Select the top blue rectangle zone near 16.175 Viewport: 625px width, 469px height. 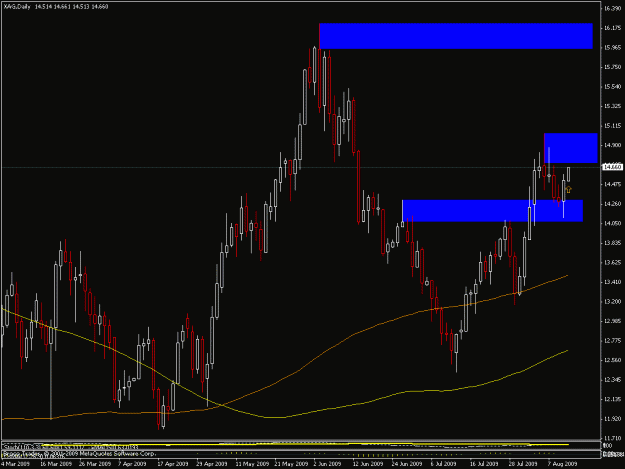pyautogui.click(x=456, y=36)
